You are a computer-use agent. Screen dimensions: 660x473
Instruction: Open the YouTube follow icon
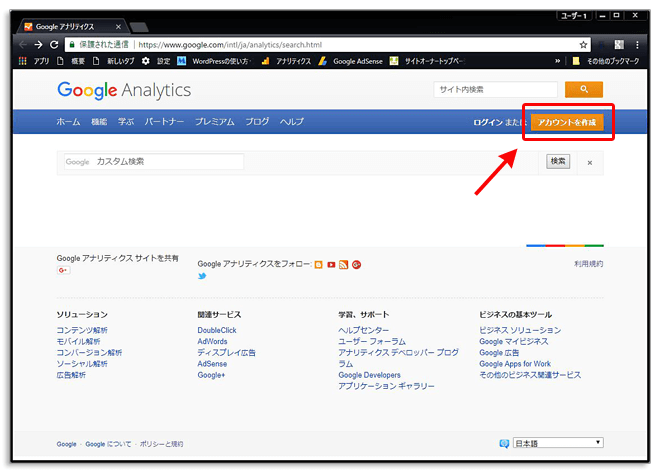click(x=331, y=265)
